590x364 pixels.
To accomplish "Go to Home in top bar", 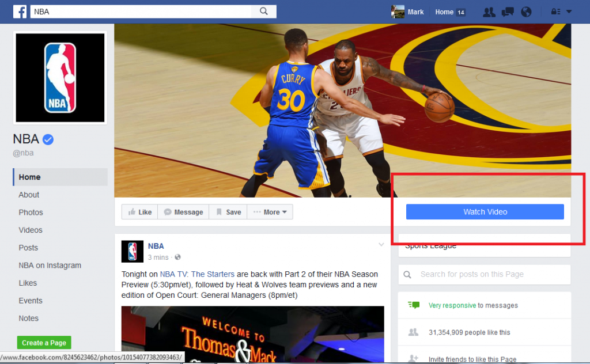I will [x=444, y=12].
